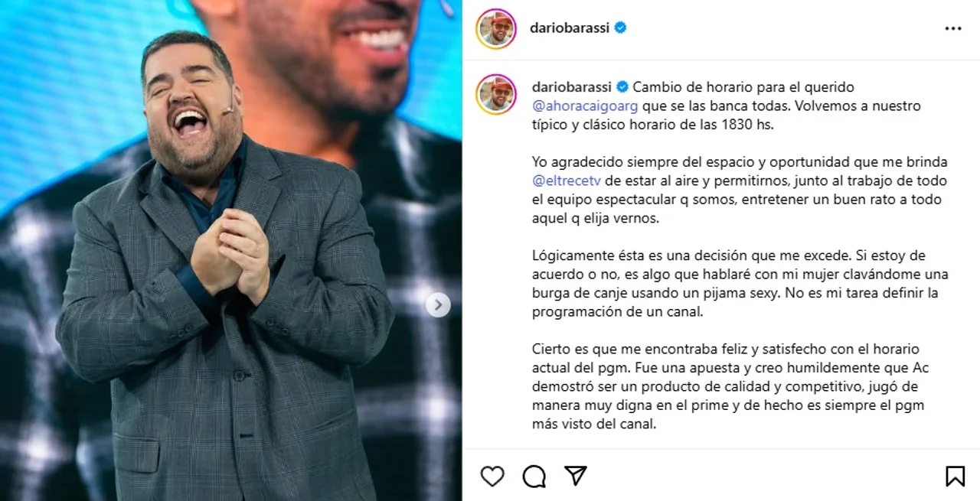Open the three-dots more options menu

[952, 29]
